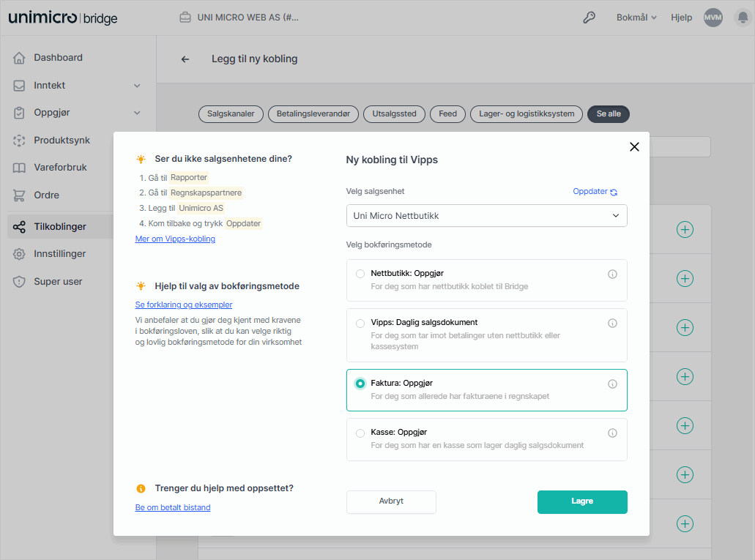Select Kasse: Oppgjør radio button
755x560 pixels.
click(x=360, y=433)
